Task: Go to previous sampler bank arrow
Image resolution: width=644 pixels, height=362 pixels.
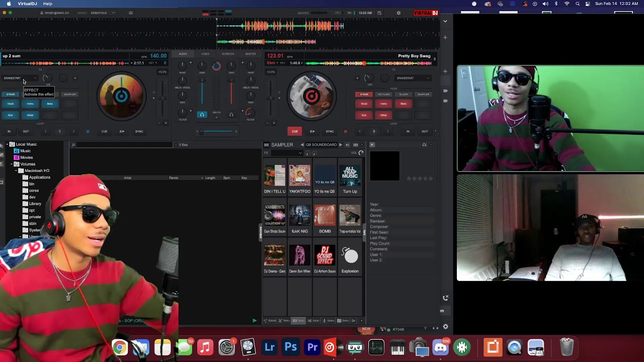Action: coord(302,145)
